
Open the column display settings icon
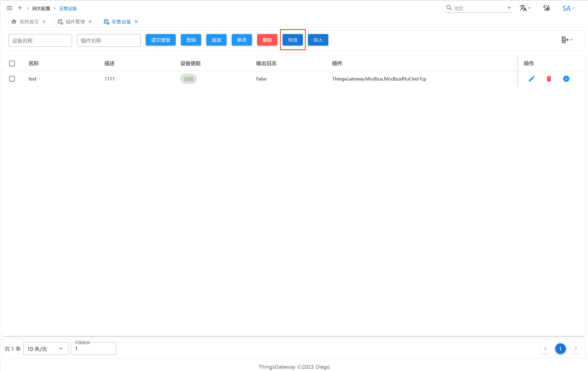pyautogui.click(x=567, y=40)
